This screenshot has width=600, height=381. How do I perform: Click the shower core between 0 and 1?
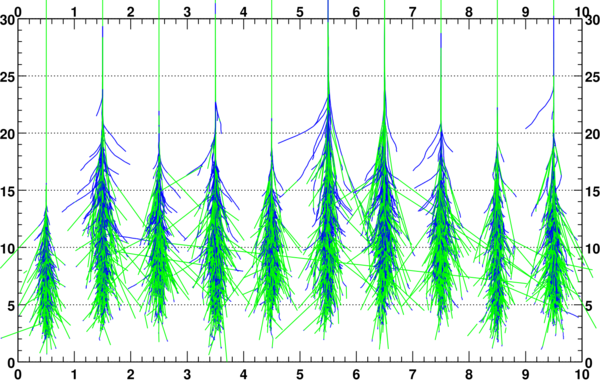(46, 275)
